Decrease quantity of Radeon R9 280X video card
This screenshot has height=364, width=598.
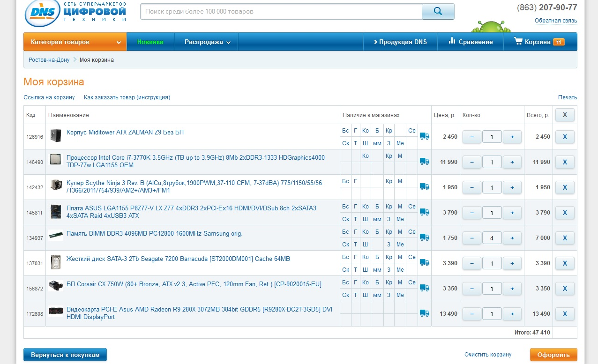472,314
